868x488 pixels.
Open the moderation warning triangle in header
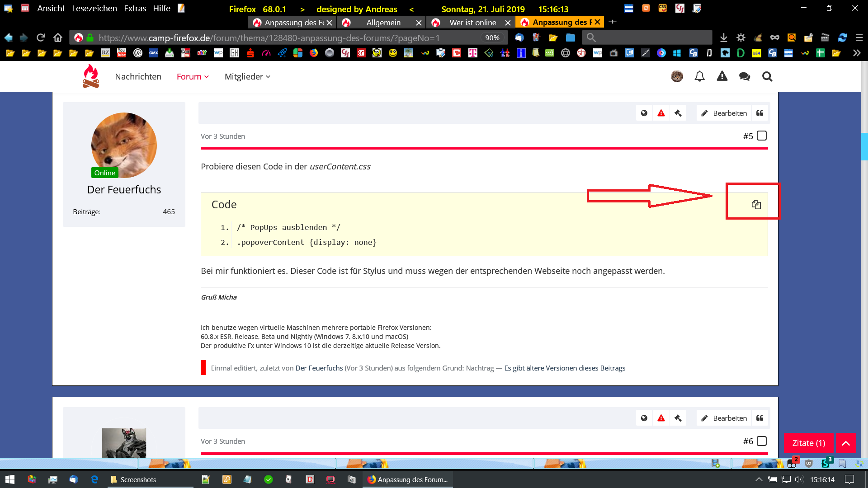722,76
